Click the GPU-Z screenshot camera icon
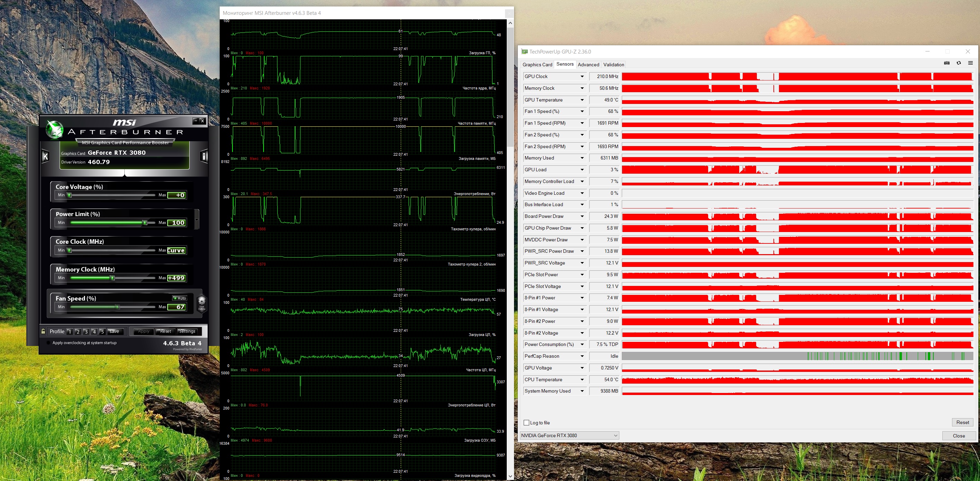Image resolution: width=980 pixels, height=481 pixels. click(x=946, y=63)
